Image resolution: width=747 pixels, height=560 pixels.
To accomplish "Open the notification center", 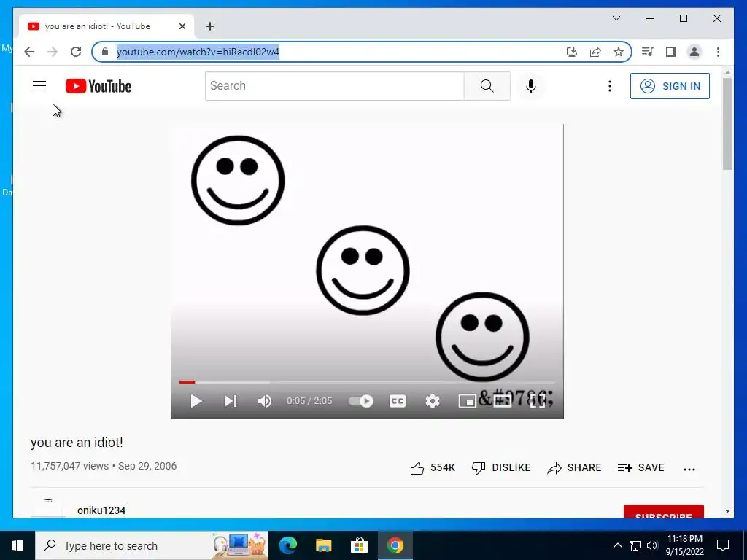I will [x=723, y=545].
